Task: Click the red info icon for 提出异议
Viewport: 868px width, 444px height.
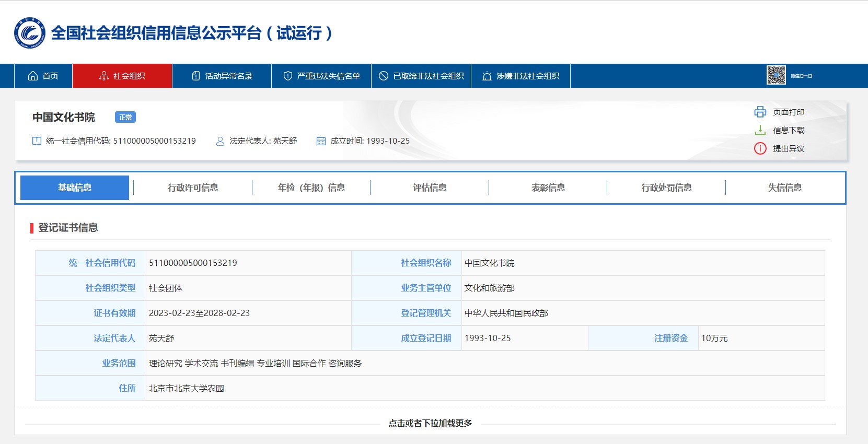Action: (x=760, y=148)
